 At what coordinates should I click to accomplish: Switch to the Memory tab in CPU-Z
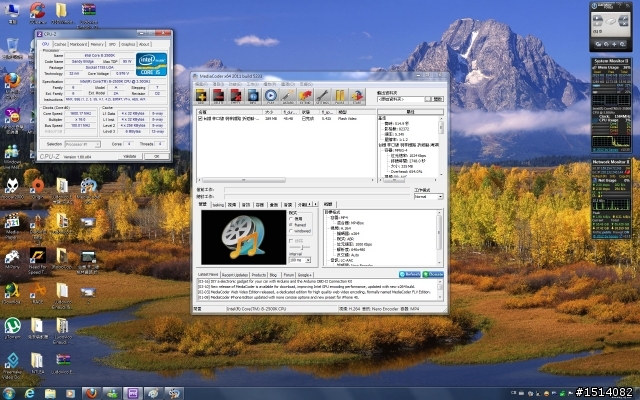97,44
